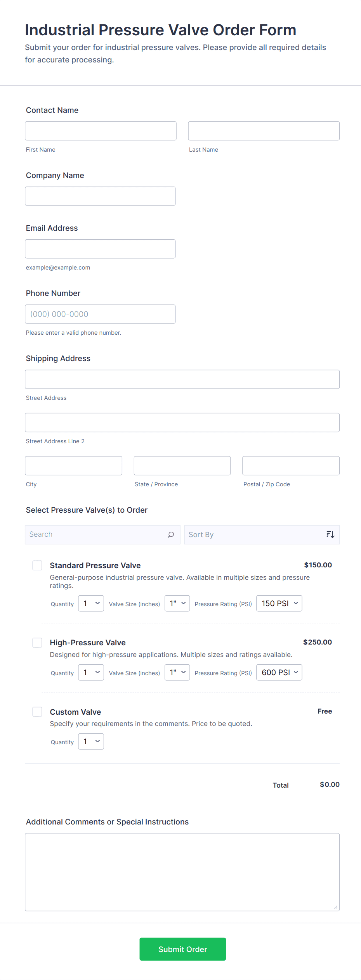
Task: Open Custom Valve quantity dropdown
Action: point(91,741)
